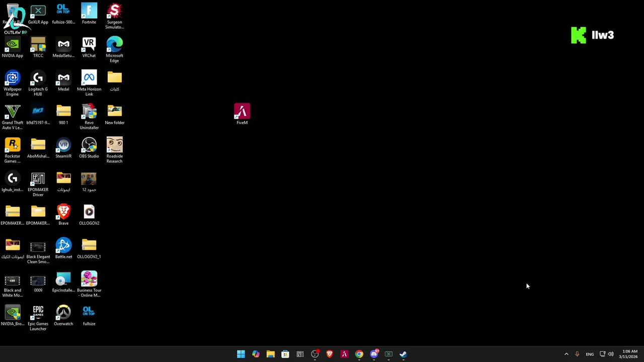Open Microsoft Store from the taskbar
The image size is (644, 362).
pyautogui.click(x=285, y=354)
